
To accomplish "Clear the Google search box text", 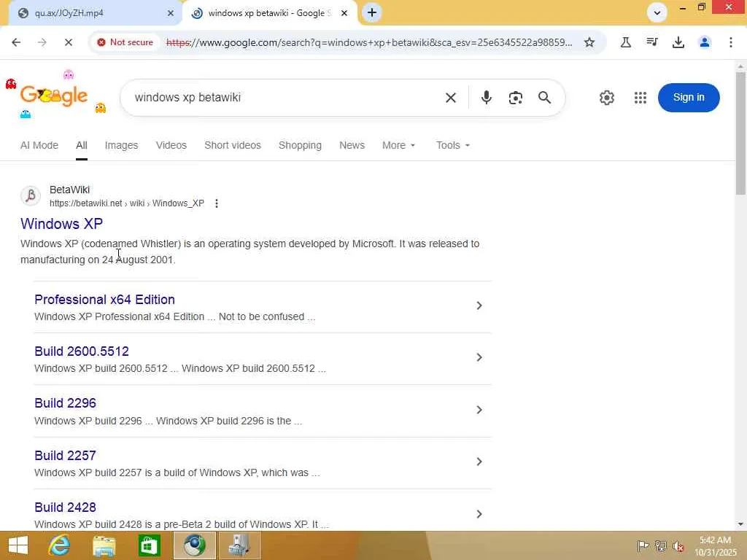I will point(451,98).
